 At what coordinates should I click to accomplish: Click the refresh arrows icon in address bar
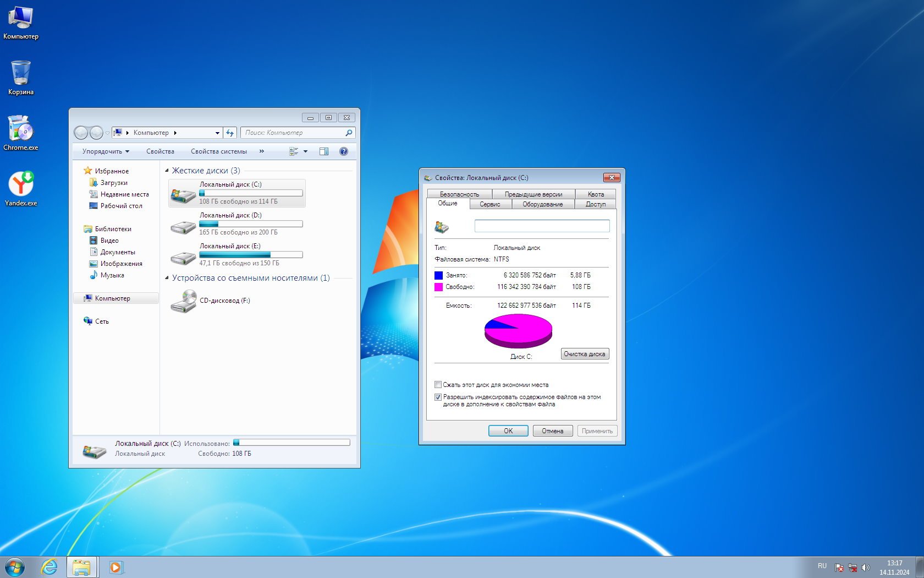tap(230, 133)
